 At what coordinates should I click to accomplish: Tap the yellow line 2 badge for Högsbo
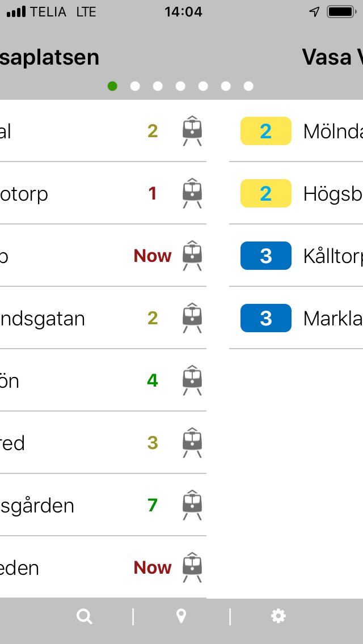coord(266,193)
